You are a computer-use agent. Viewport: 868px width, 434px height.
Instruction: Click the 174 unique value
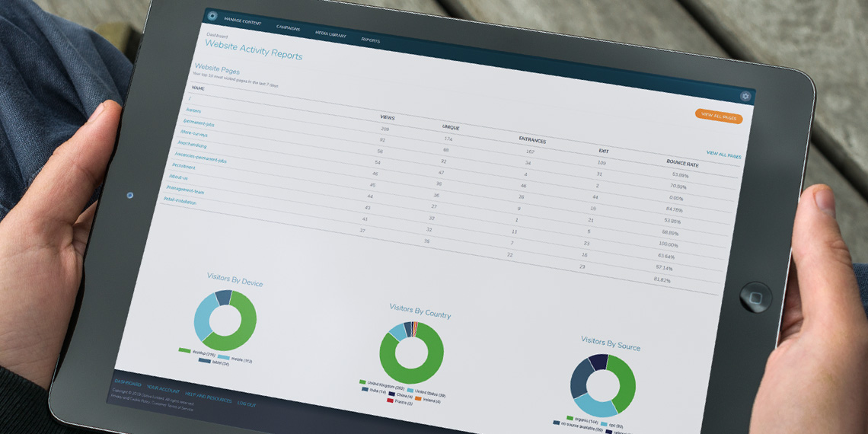pyautogui.click(x=448, y=139)
